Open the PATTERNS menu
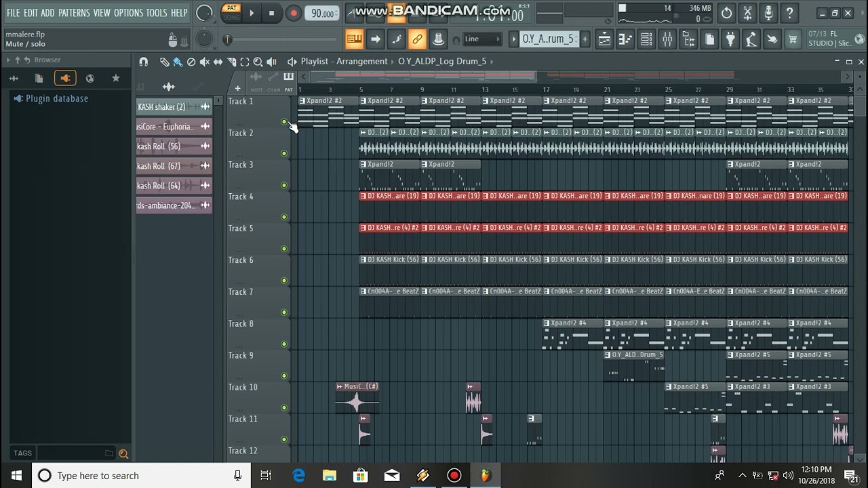The width and height of the screenshot is (868, 488). point(74,13)
